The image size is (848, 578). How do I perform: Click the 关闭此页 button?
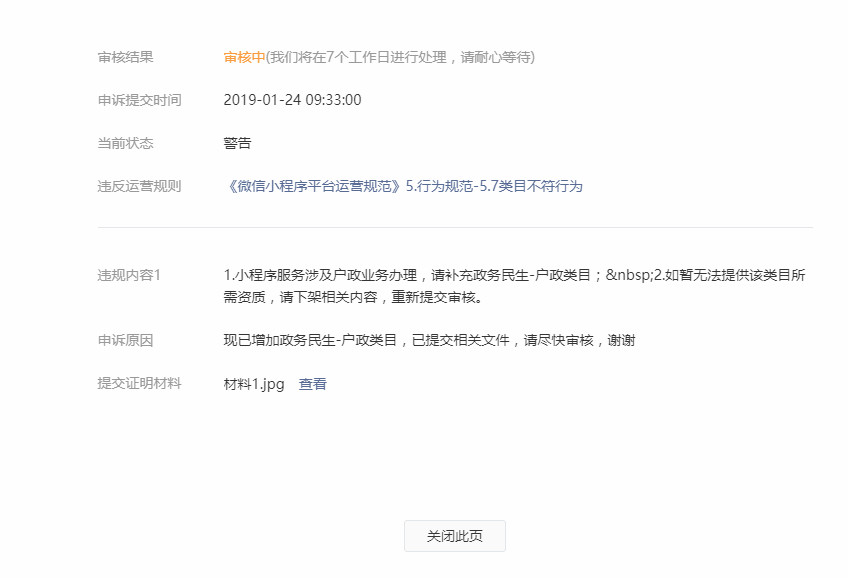coord(455,536)
